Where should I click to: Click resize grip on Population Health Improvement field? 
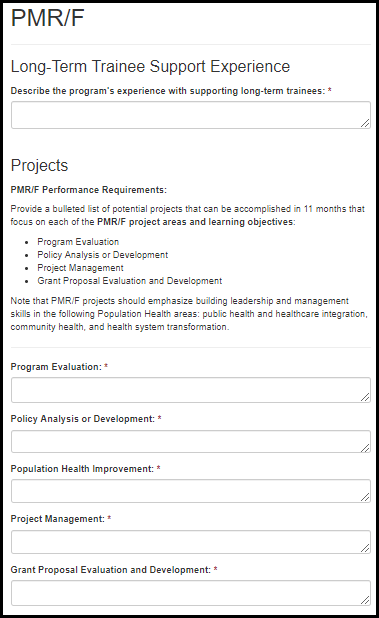coord(365,497)
